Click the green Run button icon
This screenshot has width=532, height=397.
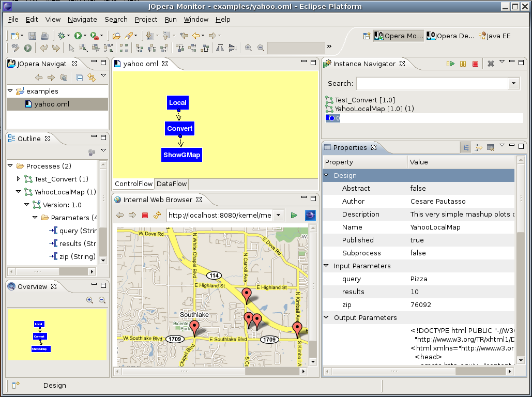pos(78,36)
